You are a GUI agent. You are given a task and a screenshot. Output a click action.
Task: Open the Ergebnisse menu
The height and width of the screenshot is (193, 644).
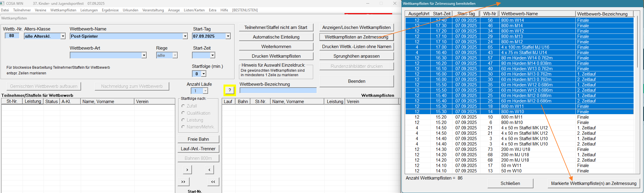coord(110,10)
